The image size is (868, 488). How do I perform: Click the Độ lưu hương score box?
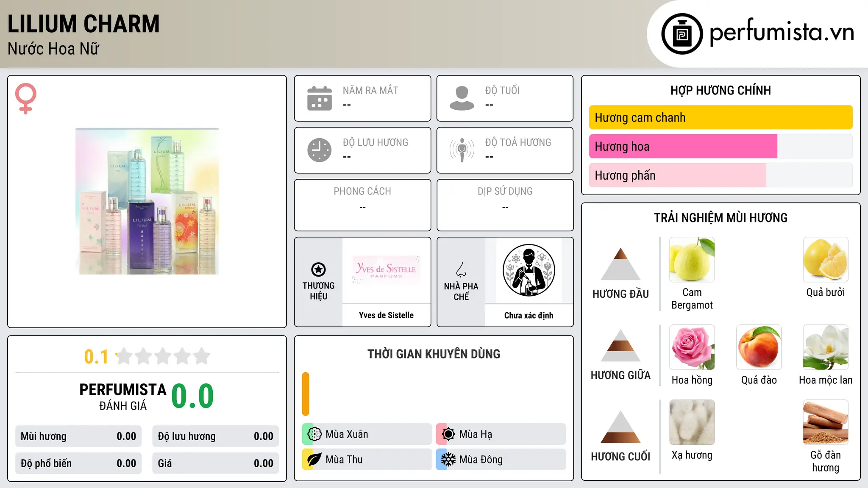tap(216, 436)
